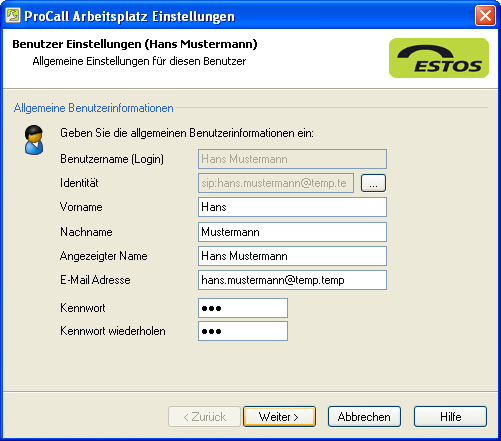
Task: Click the user avatar icon
Action: pos(34,140)
